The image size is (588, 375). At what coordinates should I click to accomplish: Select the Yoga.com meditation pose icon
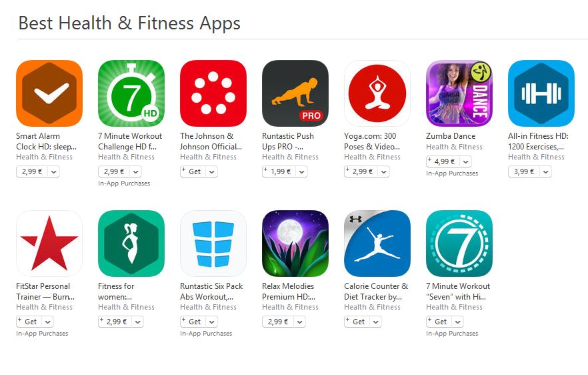click(377, 93)
